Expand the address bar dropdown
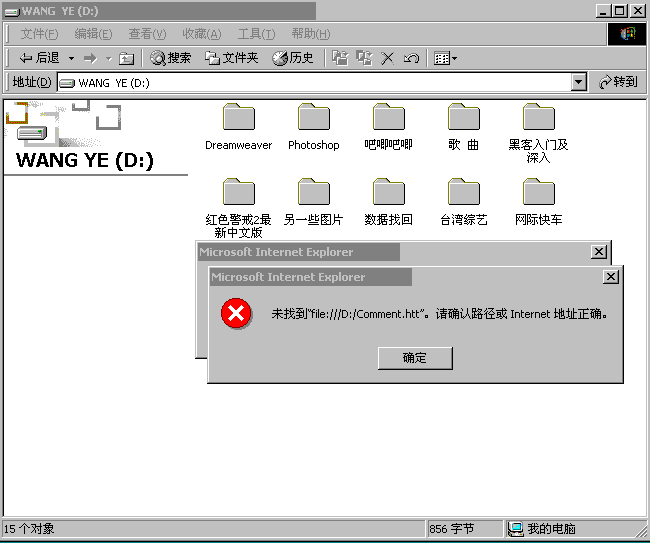The width and height of the screenshot is (650, 543). click(x=579, y=82)
